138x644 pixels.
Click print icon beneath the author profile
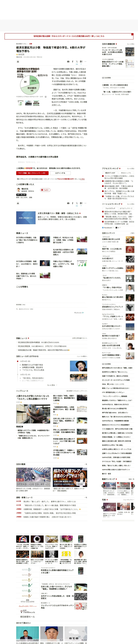18,203
